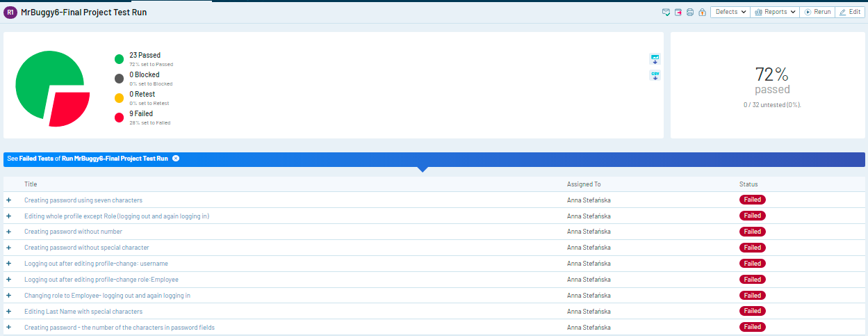Click the yellow Retest legend dot

(119, 97)
